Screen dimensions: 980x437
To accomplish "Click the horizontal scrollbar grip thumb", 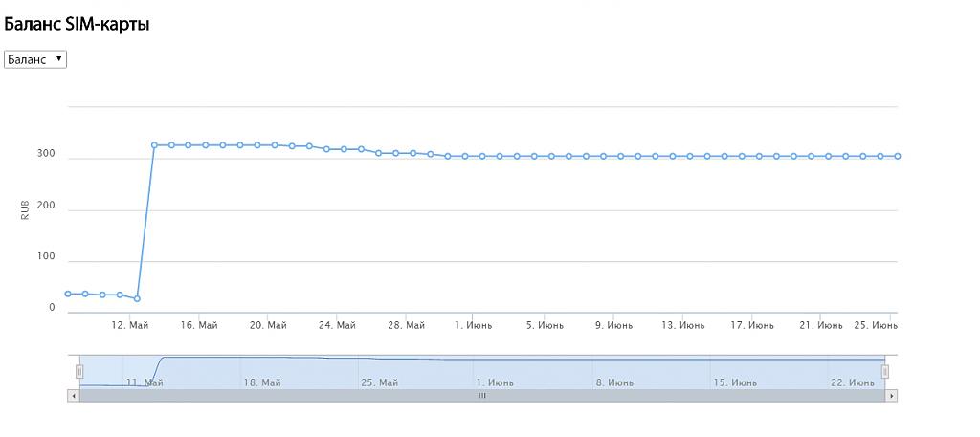I will pyautogui.click(x=482, y=395).
